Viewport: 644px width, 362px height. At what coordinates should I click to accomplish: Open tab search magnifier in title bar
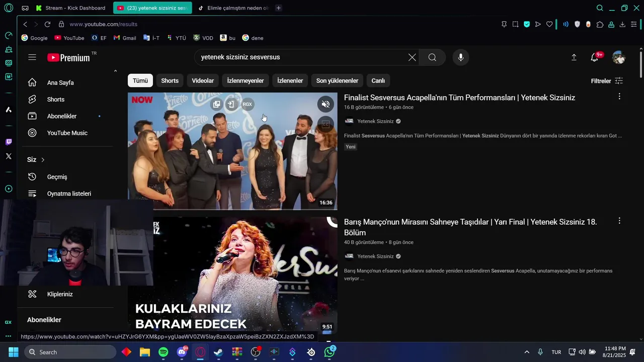pyautogui.click(x=600, y=8)
